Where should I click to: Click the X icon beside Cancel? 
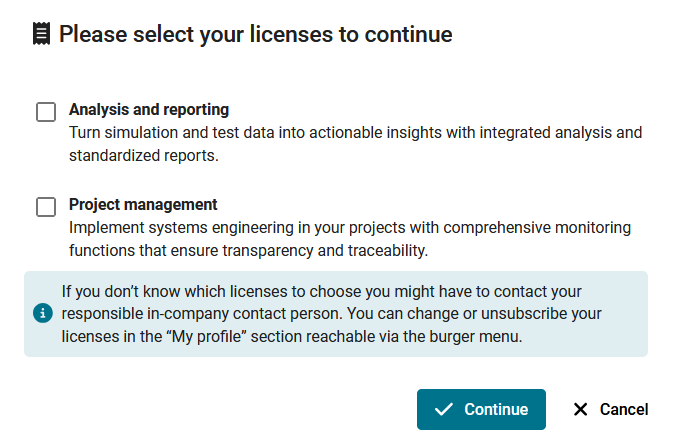click(x=580, y=409)
